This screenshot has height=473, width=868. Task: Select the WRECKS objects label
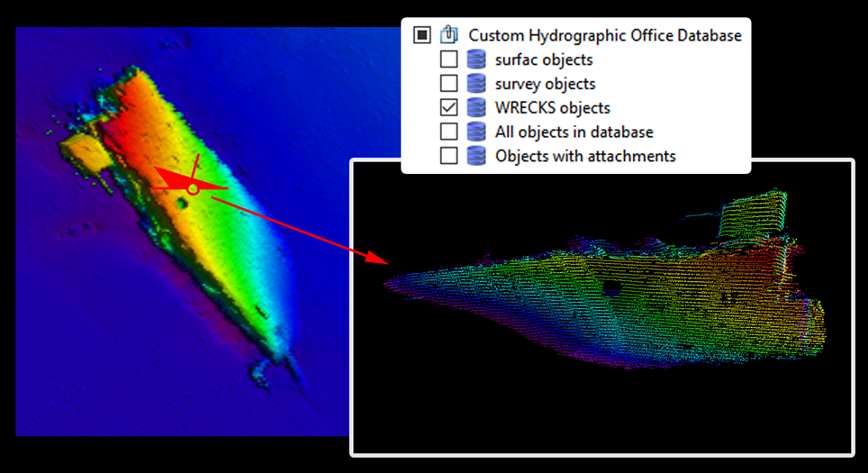(552, 108)
